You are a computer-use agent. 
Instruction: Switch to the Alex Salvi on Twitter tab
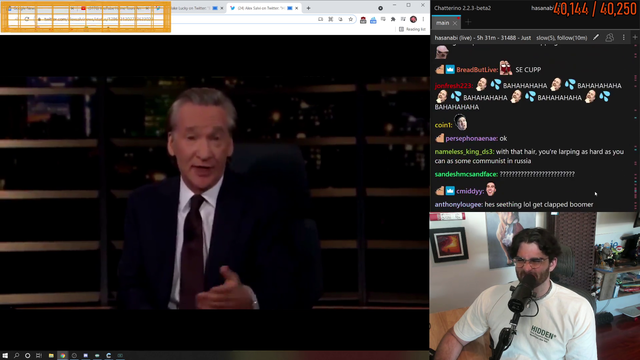[263, 8]
